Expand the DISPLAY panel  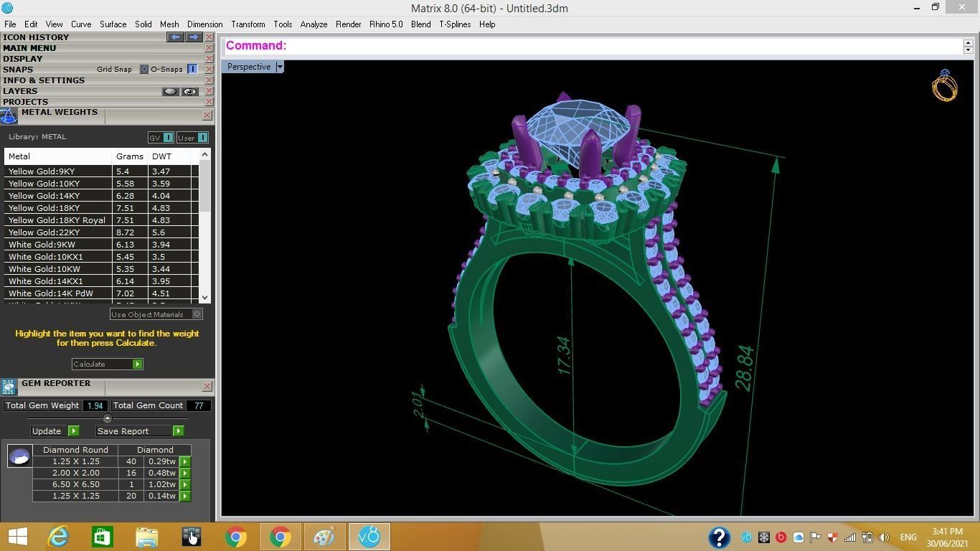point(22,59)
